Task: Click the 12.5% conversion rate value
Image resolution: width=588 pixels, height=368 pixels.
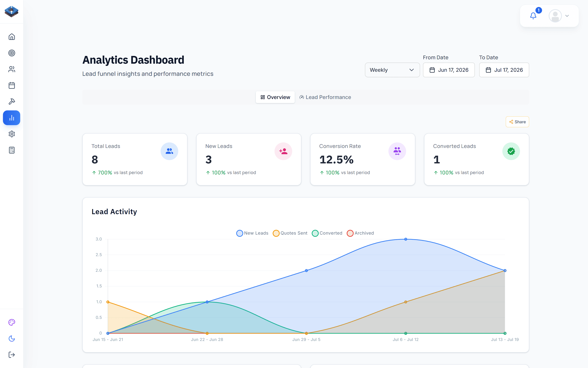Action: pos(336,160)
